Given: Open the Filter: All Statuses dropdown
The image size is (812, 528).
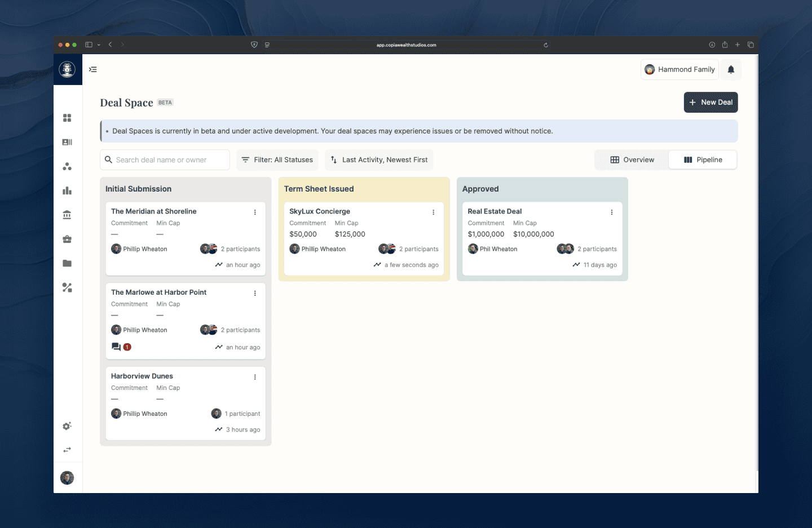Looking at the screenshot, I should click(x=277, y=160).
